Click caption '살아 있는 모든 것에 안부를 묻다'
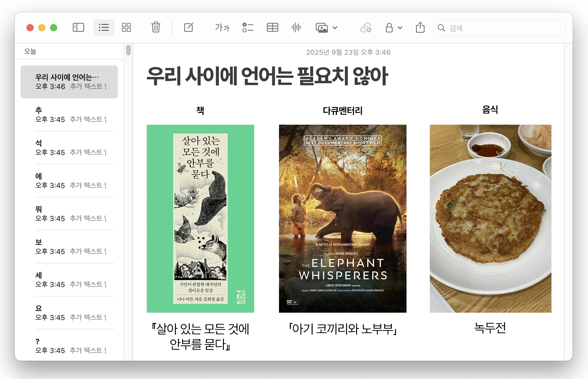The image size is (588, 379). click(200, 337)
